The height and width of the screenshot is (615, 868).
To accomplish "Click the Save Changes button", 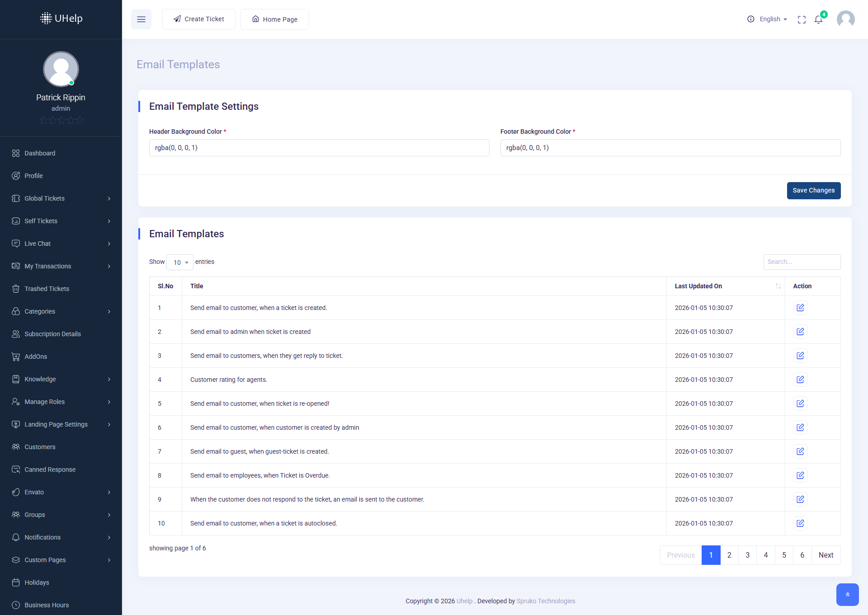I will point(813,190).
